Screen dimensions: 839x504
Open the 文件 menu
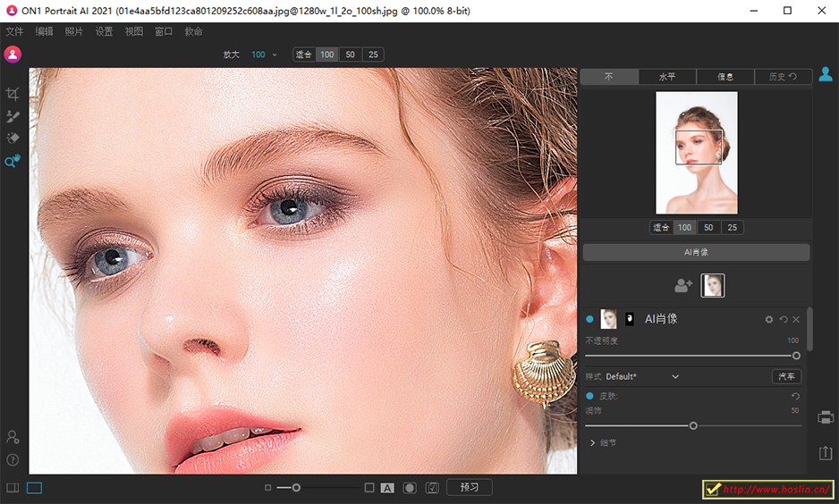point(14,31)
